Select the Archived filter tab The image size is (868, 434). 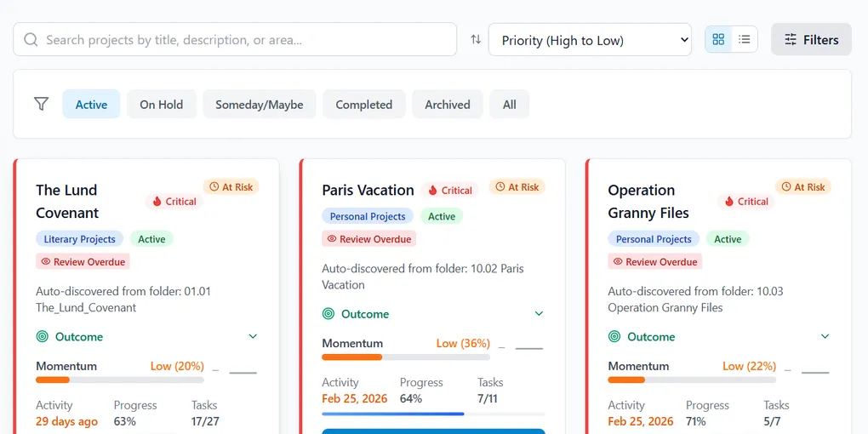tap(447, 104)
